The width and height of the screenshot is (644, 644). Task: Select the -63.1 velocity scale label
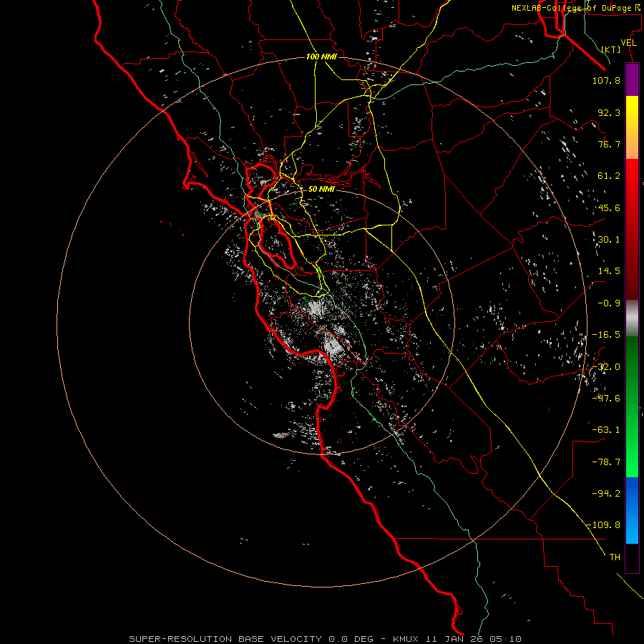click(x=606, y=430)
